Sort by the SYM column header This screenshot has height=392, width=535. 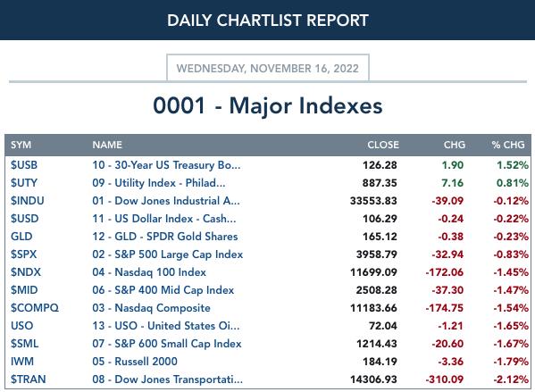tap(21, 145)
